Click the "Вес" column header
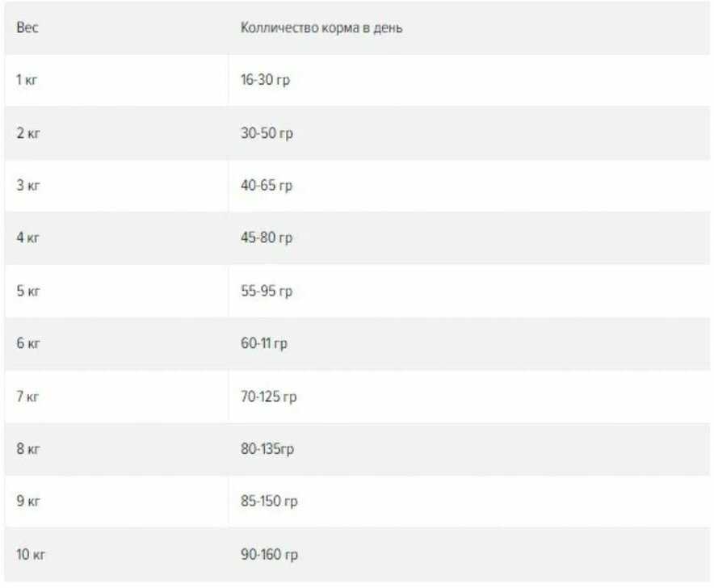 click(x=27, y=28)
